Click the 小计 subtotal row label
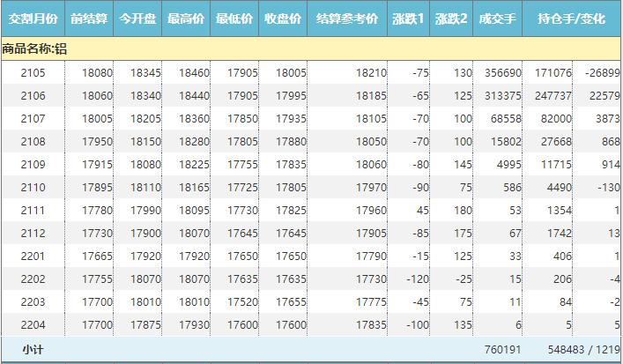 coord(33,350)
